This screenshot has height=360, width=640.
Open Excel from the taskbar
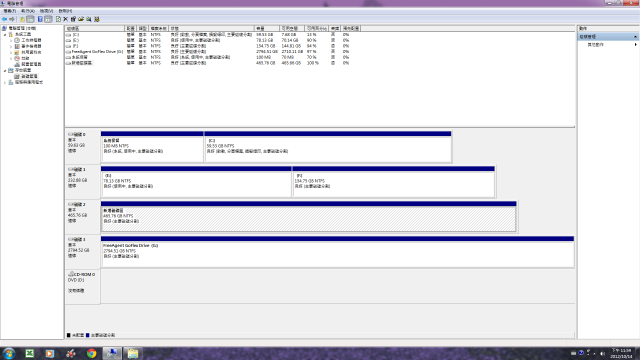coord(30,353)
